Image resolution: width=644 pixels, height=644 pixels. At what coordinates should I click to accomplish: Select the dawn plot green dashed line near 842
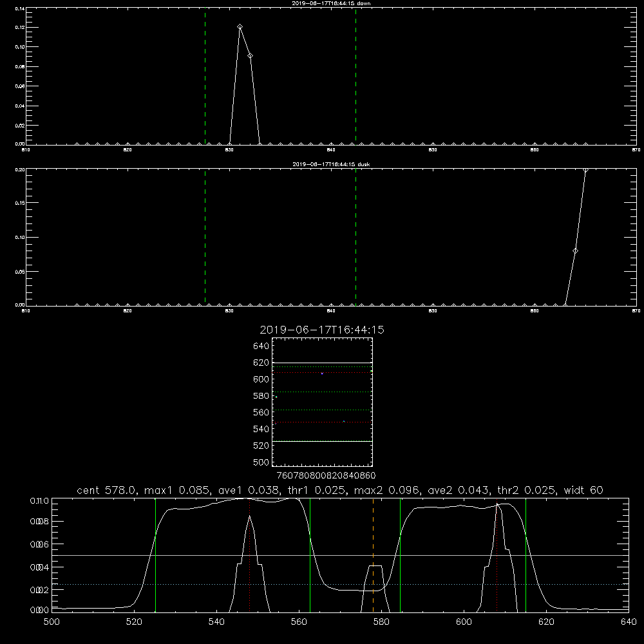click(x=355, y=76)
